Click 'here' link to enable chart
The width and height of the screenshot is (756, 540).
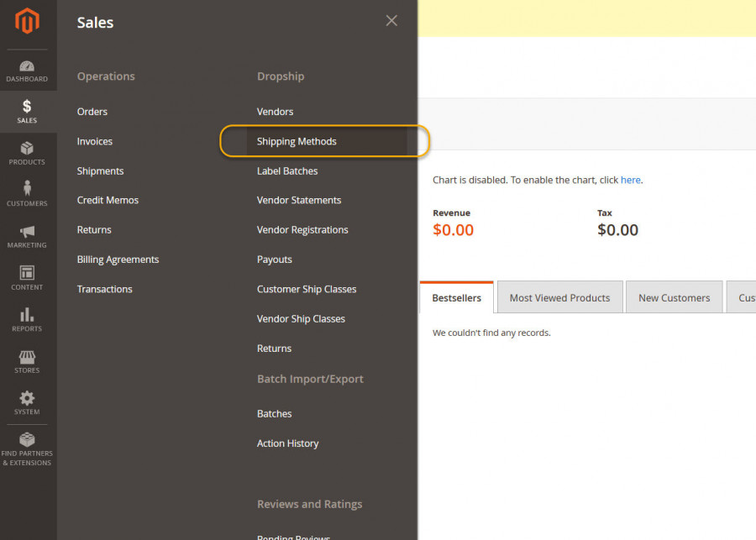[x=630, y=180]
